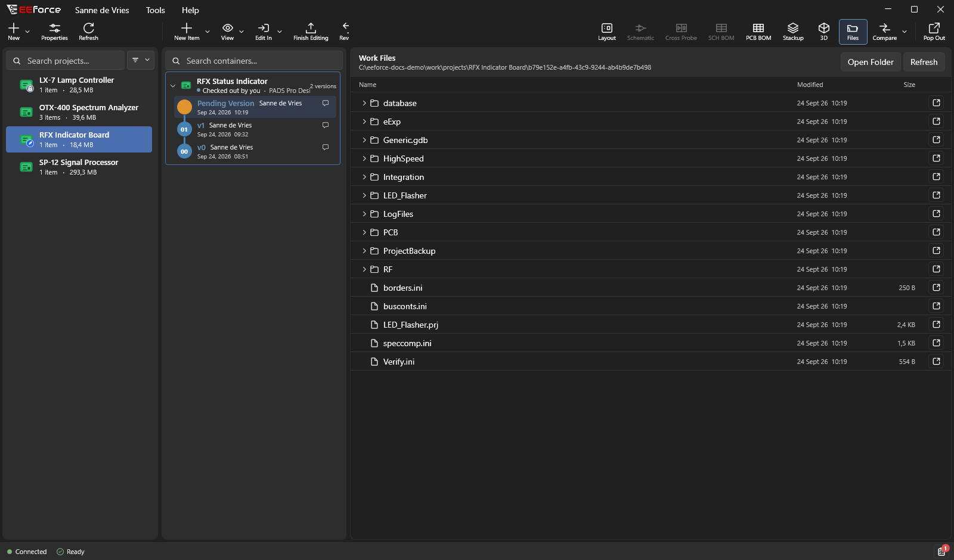
Task: Pop Out the current panel
Action: 934,32
